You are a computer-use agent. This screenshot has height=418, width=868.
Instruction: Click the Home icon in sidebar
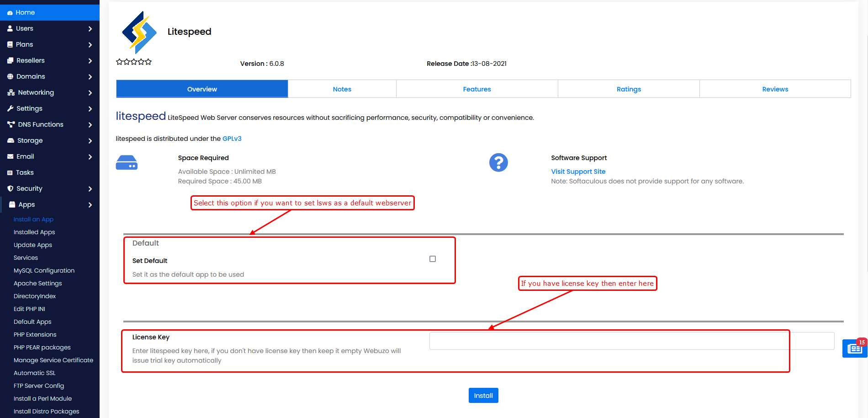10,13
